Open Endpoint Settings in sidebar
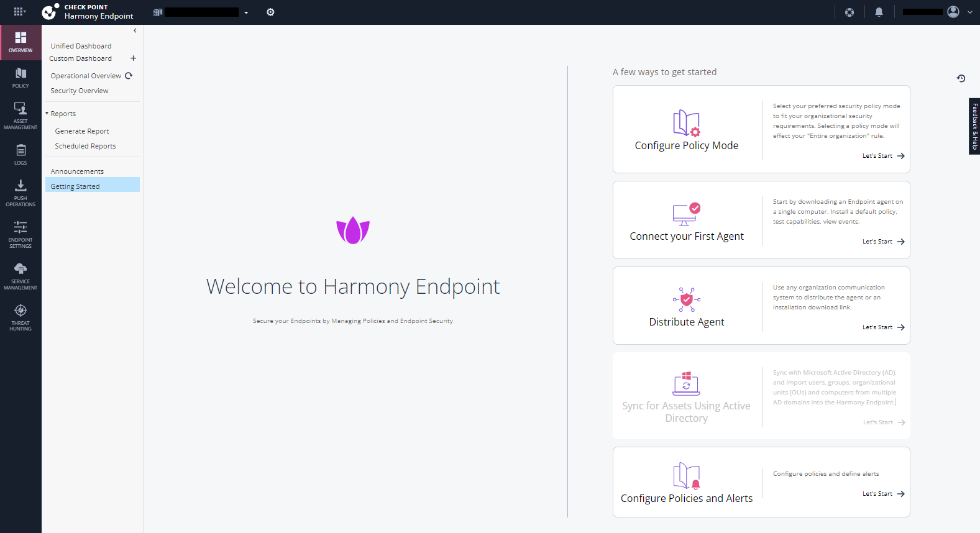Viewport: 980px width, 533px height. point(21,235)
